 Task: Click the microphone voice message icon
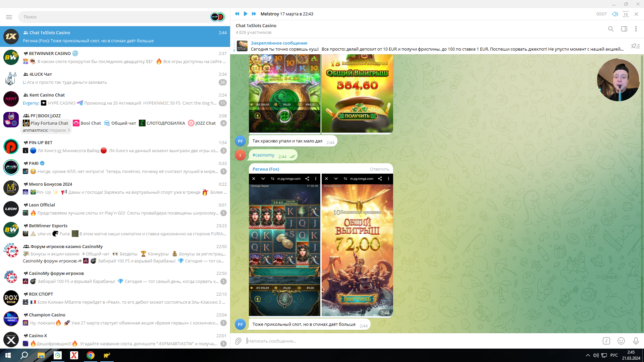(x=636, y=341)
